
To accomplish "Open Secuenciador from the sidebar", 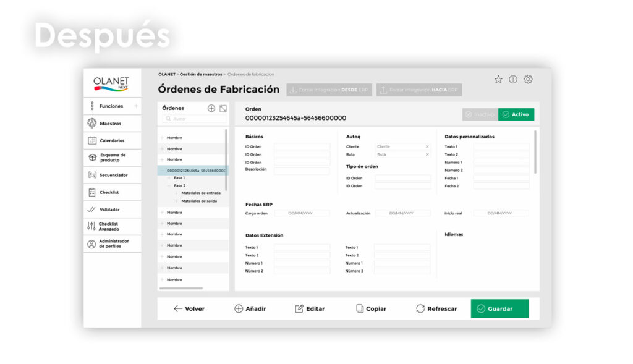I will coord(112,175).
